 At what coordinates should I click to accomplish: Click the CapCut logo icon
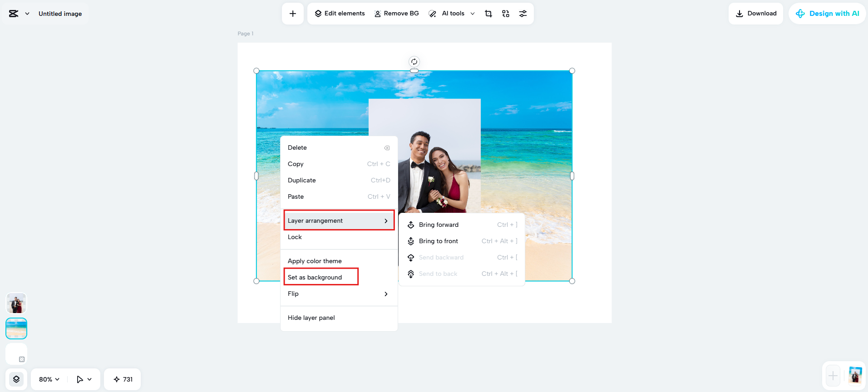tap(14, 14)
